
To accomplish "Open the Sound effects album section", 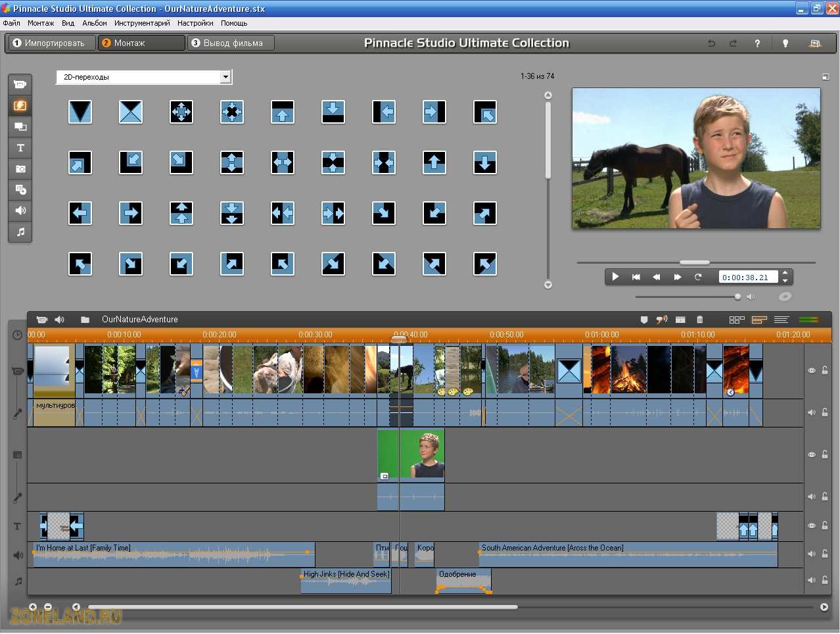I will tap(20, 210).
